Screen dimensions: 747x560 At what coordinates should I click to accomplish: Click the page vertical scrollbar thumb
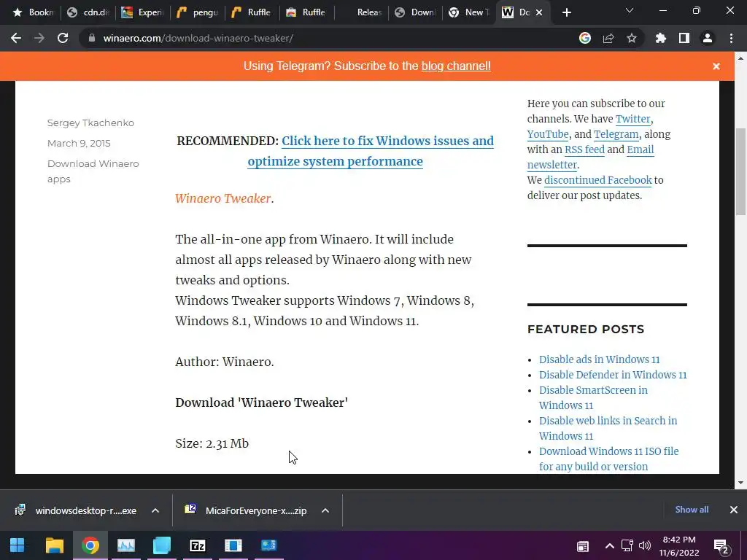point(740,171)
